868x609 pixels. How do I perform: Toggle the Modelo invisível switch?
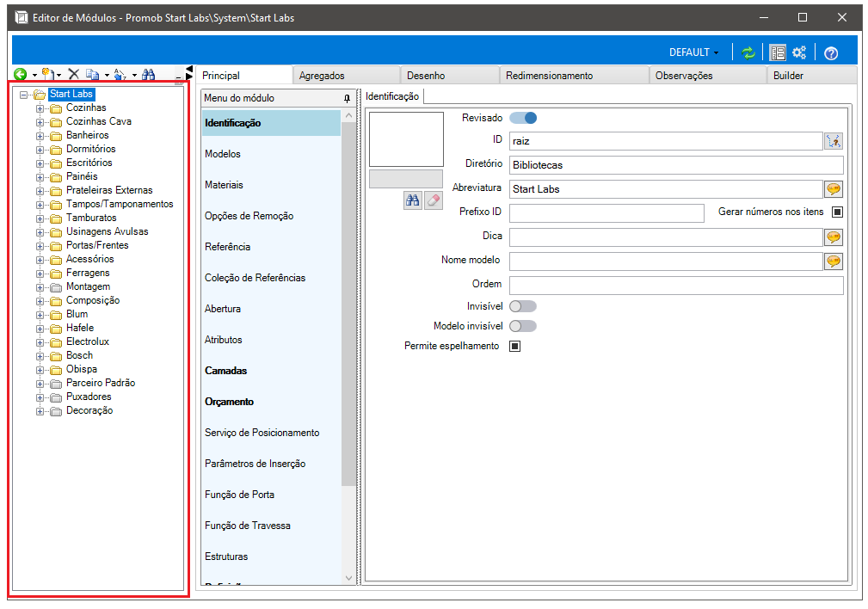[x=523, y=327]
